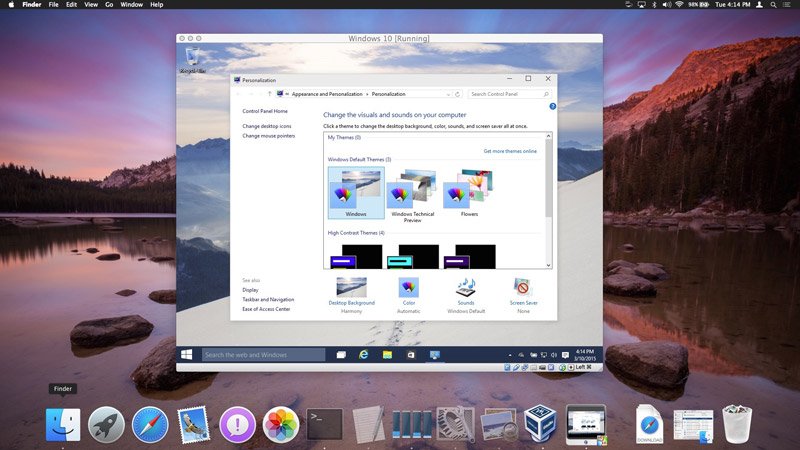Select Windows Technical Preview theme
800x450 pixels.
click(413, 195)
